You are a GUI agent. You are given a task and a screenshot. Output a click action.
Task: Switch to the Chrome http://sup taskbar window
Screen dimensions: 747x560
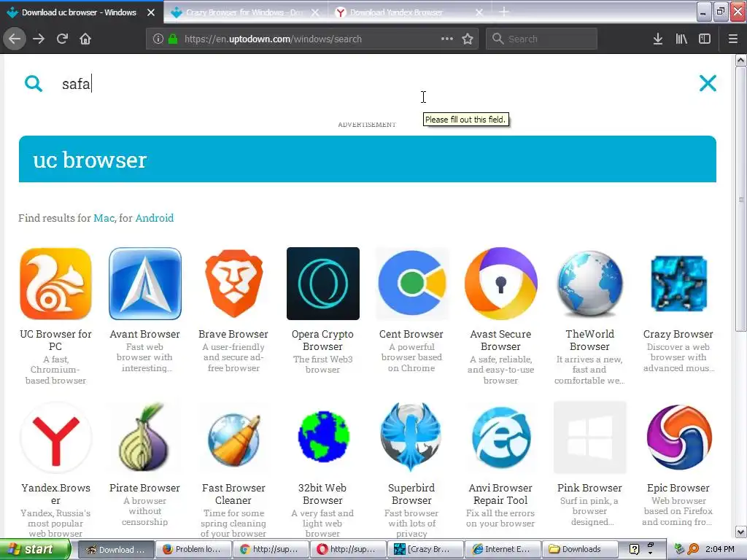[x=271, y=550]
